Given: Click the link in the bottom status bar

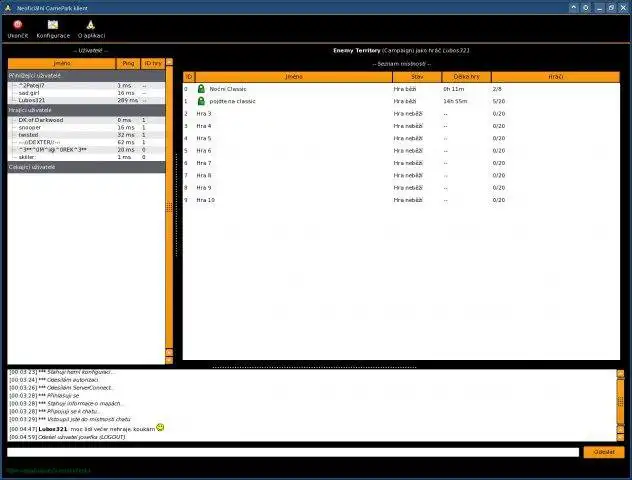Looking at the screenshot, I should 49,470.
